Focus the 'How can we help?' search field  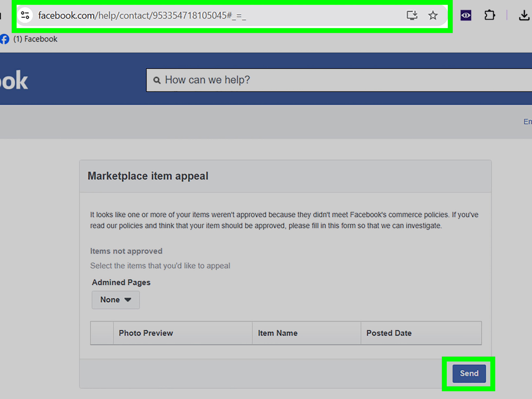[x=339, y=80]
